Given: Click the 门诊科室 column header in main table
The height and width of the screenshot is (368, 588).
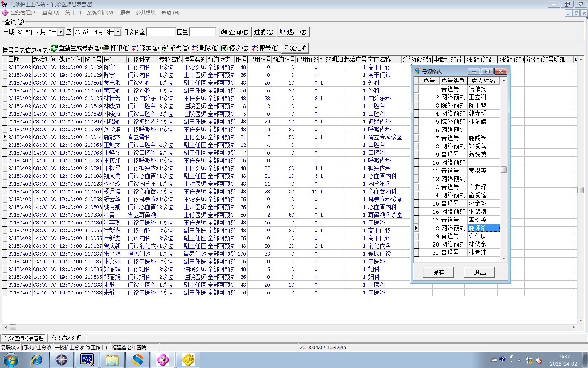Looking at the screenshot, I should pyautogui.click(x=143, y=59).
